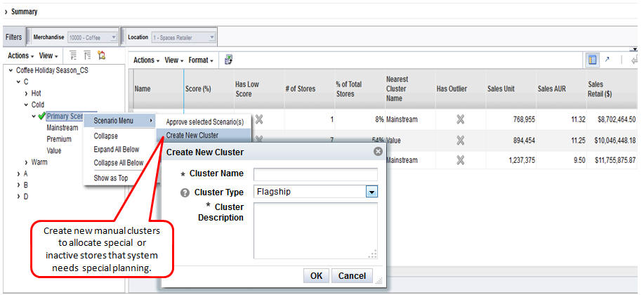The width and height of the screenshot is (644, 295).
Task: Select Approve selected Scenario(s)
Action: [x=204, y=122]
